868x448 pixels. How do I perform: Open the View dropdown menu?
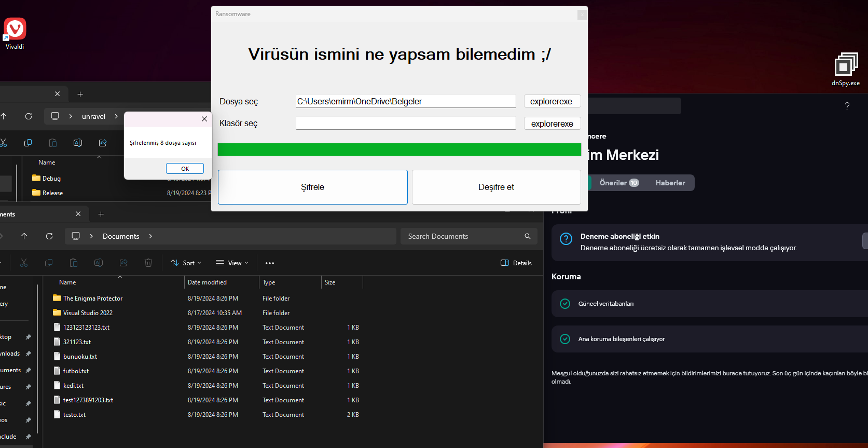tap(232, 263)
